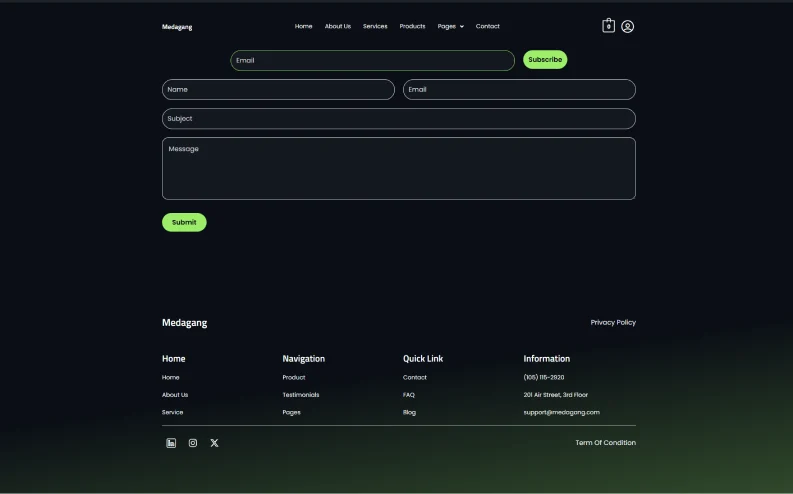The height and width of the screenshot is (494, 793).
Task: Submit the contact form
Action: [x=184, y=222]
